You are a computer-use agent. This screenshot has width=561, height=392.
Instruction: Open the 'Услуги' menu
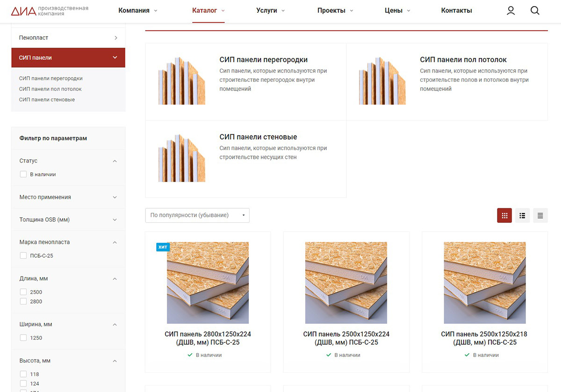pyautogui.click(x=270, y=11)
